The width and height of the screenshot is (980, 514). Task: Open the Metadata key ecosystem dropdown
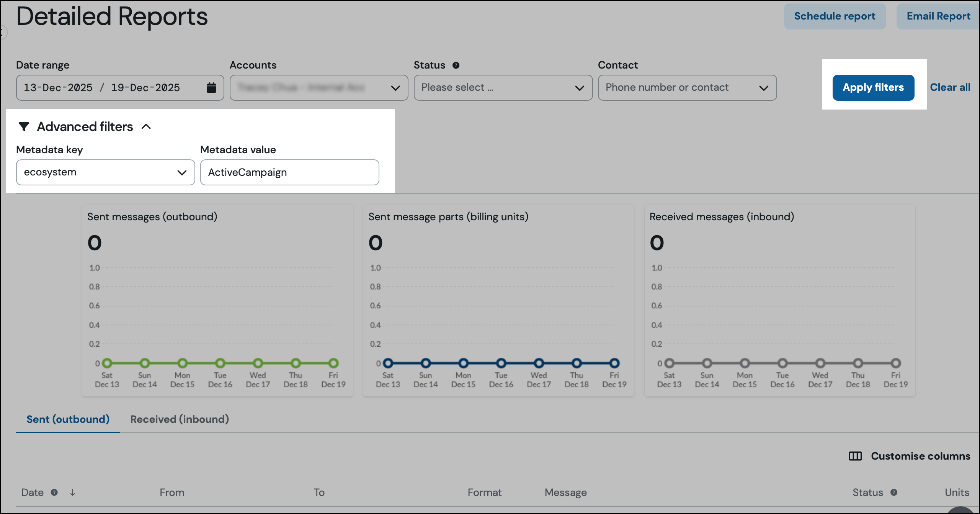106,172
